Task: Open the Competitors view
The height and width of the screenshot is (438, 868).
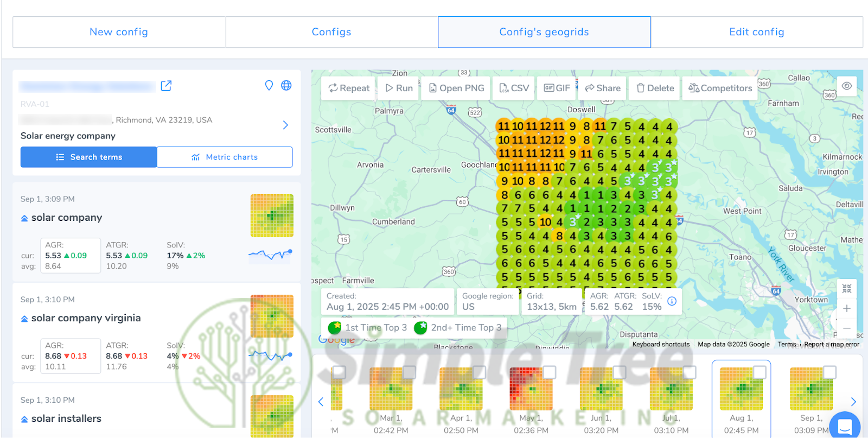Action: click(x=720, y=88)
